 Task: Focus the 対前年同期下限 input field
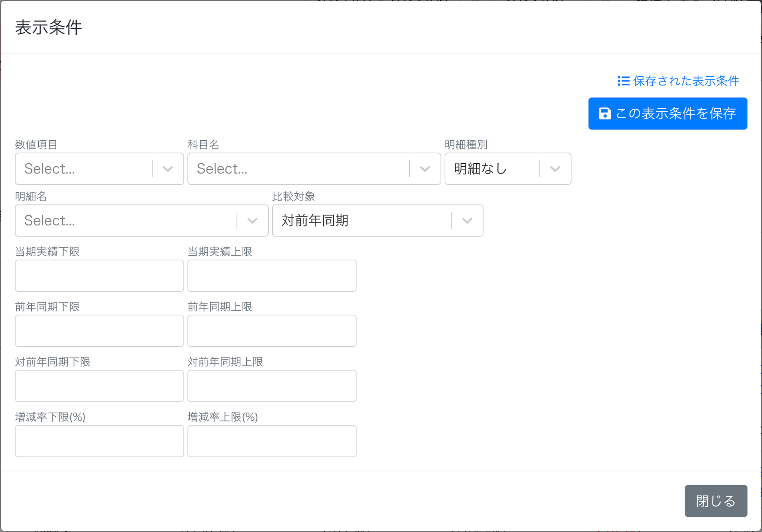pos(99,386)
